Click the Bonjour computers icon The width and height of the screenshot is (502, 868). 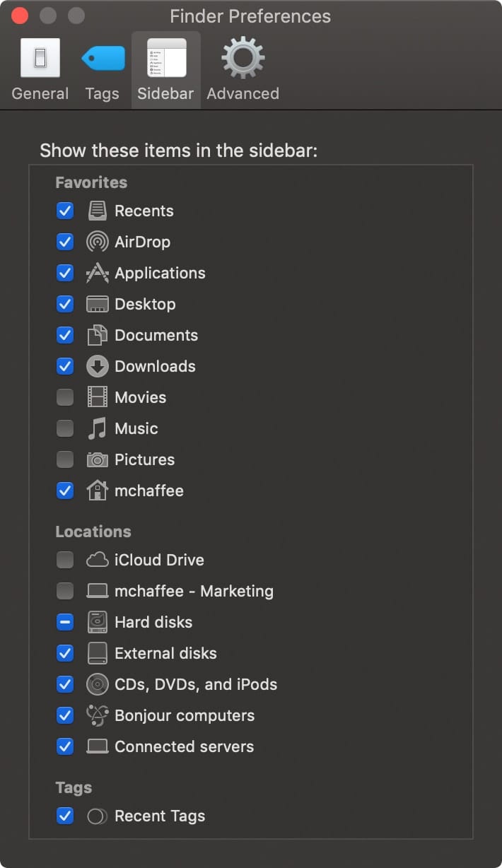click(x=97, y=715)
